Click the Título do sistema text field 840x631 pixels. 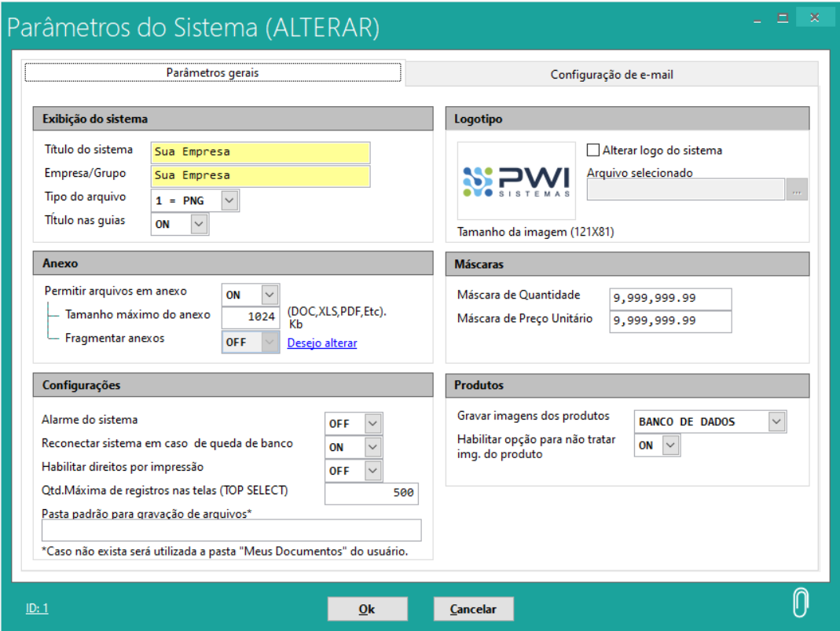click(x=260, y=152)
